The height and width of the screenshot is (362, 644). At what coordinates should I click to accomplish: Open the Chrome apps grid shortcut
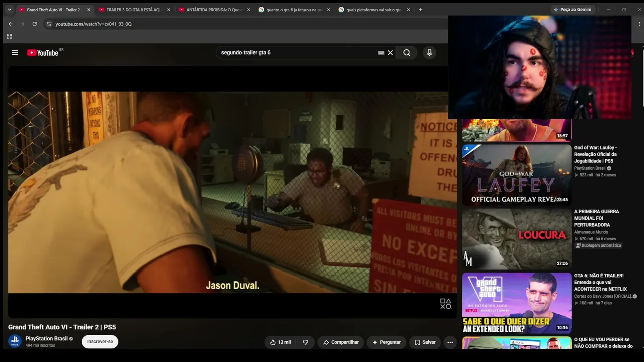point(9,36)
